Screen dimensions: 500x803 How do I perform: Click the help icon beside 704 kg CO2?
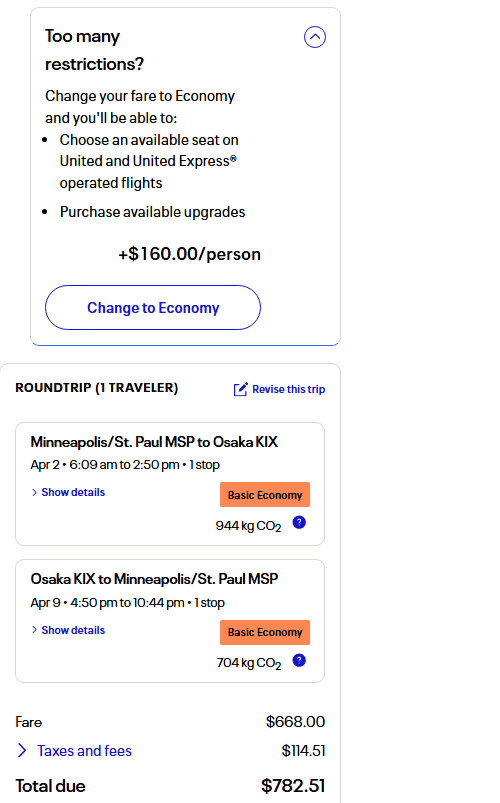[x=299, y=660]
